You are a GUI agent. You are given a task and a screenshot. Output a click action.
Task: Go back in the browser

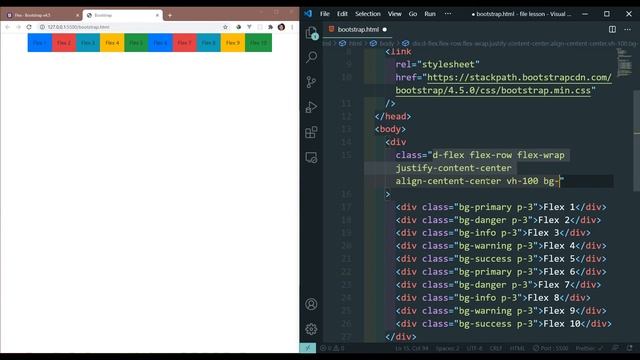[7, 27]
